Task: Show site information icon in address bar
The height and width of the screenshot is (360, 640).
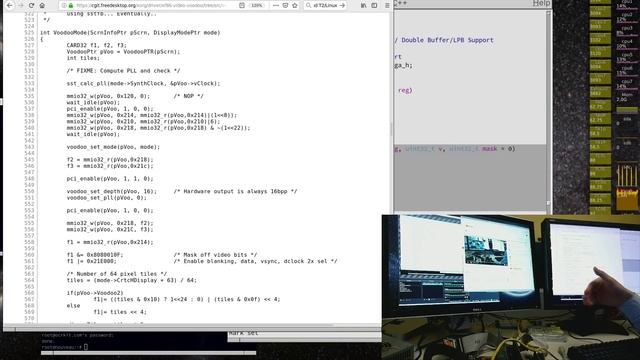Action: [x=64, y=5]
